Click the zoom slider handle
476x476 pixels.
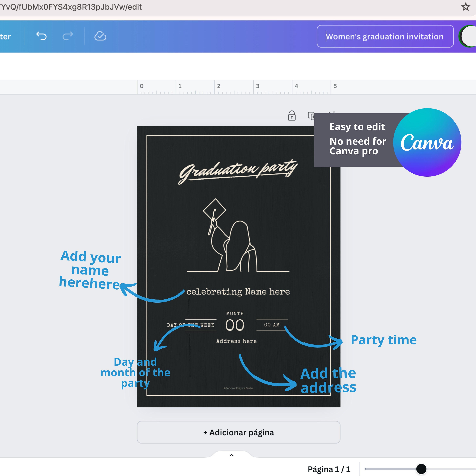(x=421, y=469)
